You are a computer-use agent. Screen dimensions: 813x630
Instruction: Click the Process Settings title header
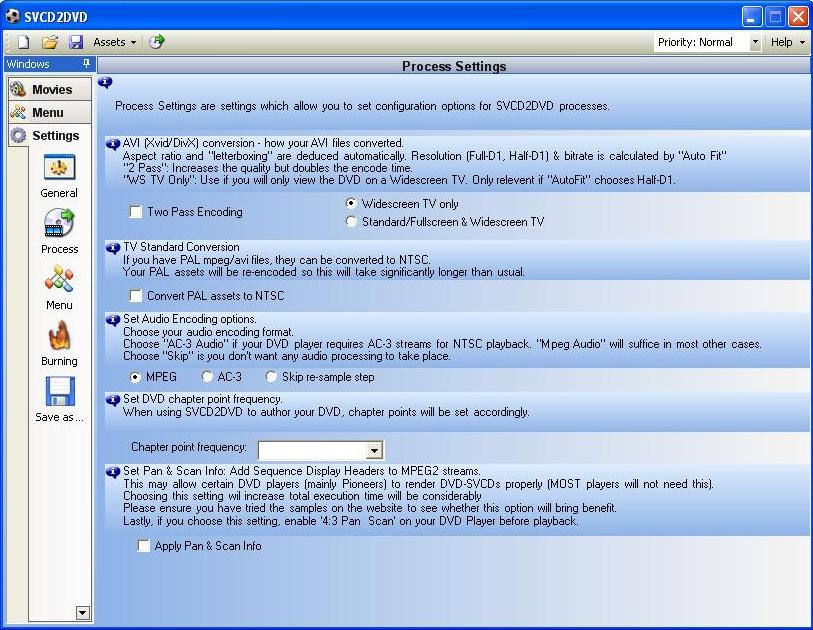454,66
